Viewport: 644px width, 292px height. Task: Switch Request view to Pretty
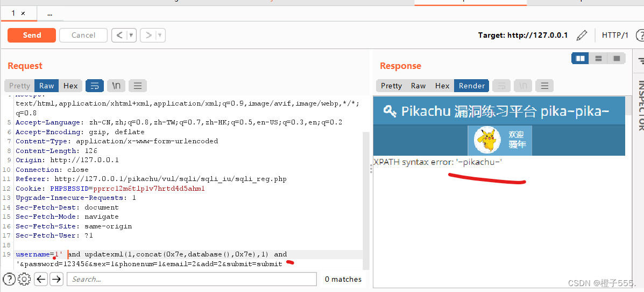(20, 86)
